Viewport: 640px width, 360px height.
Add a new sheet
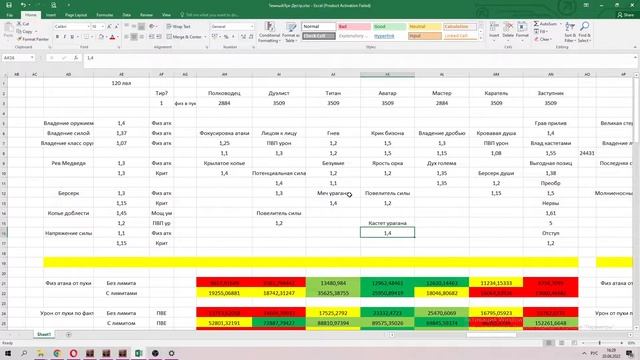(69, 335)
